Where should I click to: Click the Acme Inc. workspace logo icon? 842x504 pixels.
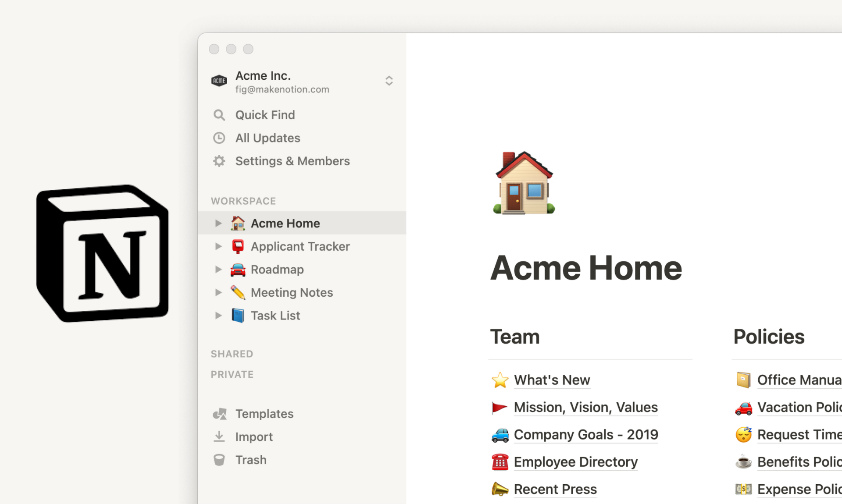tap(219, 81)
